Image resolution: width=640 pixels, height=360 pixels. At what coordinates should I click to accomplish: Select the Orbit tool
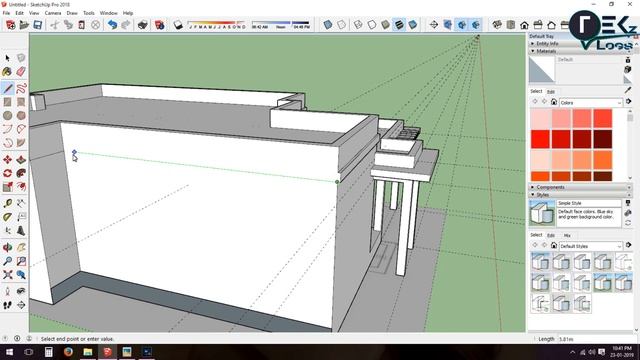7,247
